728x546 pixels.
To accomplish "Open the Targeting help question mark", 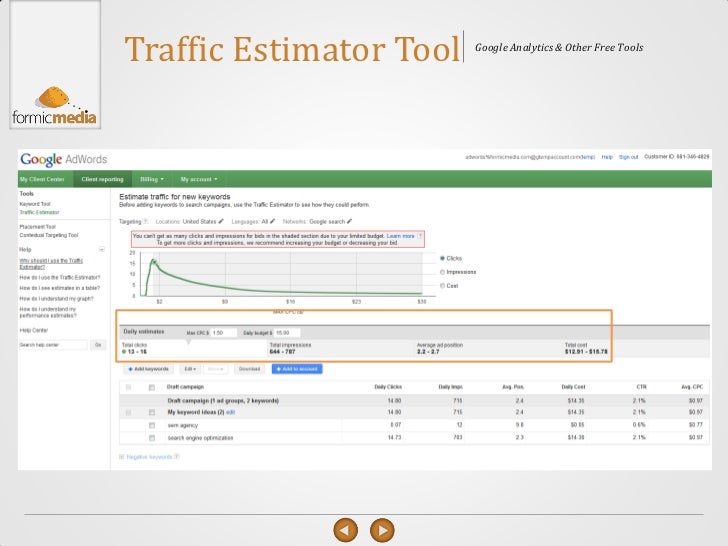I will 145,221.
